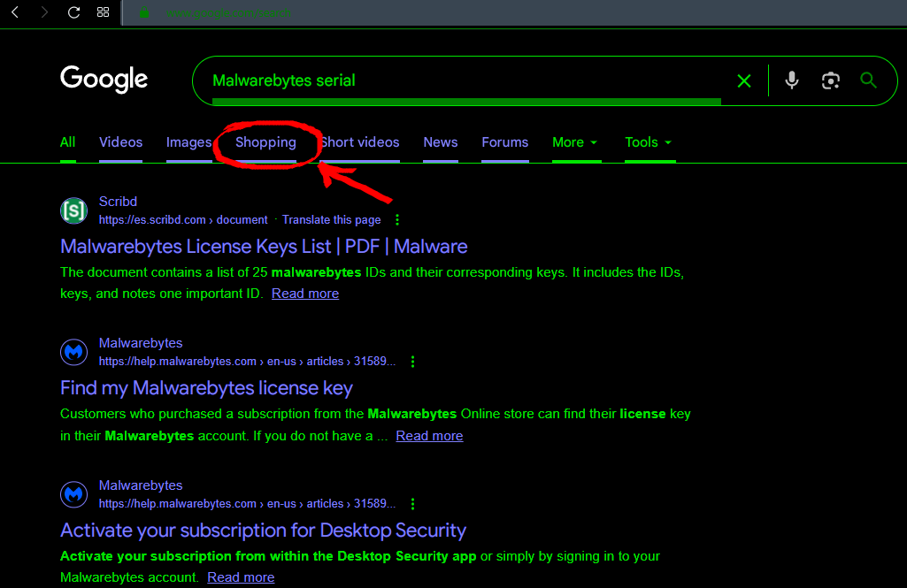907x588 pixels.
Task: Click the address bar URL
Action: [x=228, y=12]
